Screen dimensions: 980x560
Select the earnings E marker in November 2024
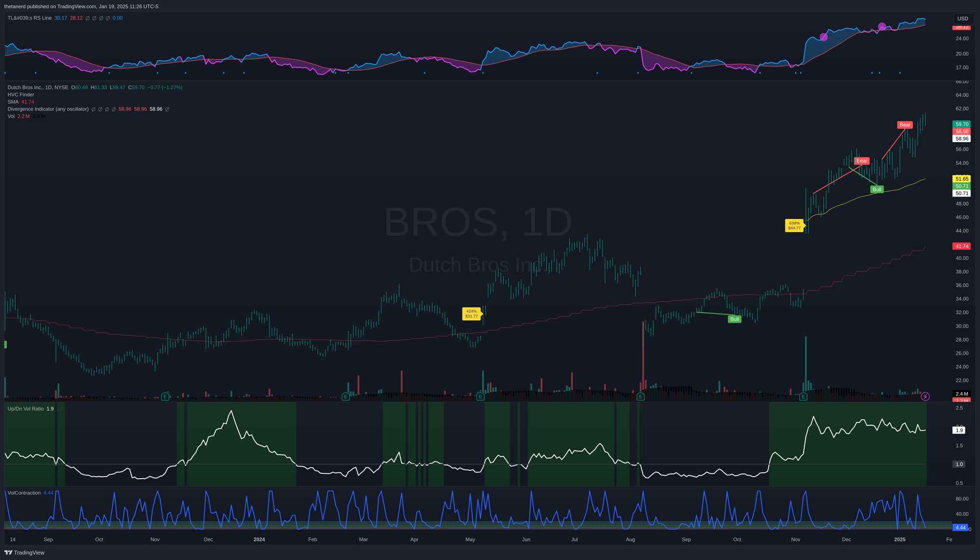(x=803, y=396)
